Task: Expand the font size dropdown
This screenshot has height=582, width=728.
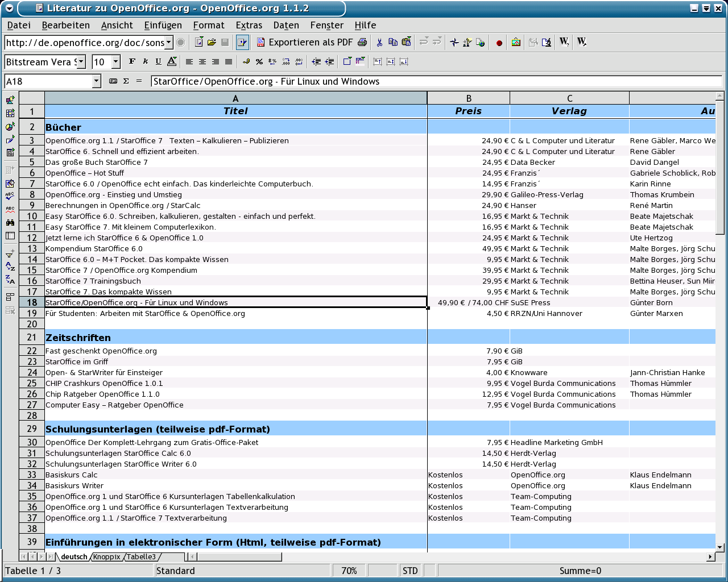Action: (116, 61)
